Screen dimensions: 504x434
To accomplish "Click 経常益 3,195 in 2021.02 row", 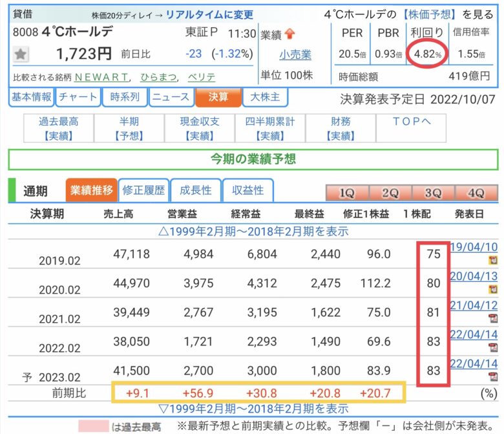I will tap(262, 312).
